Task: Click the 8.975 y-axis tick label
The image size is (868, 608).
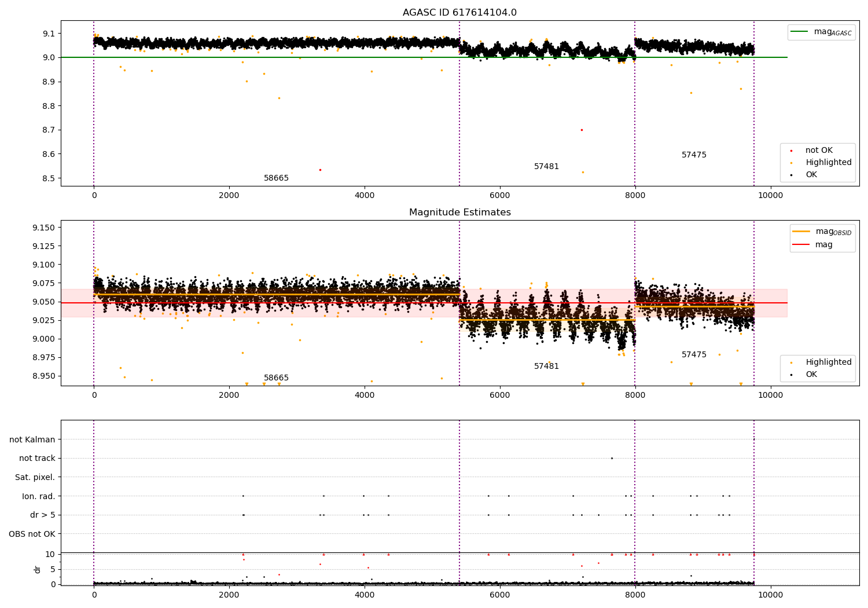Action: (44, 357)
